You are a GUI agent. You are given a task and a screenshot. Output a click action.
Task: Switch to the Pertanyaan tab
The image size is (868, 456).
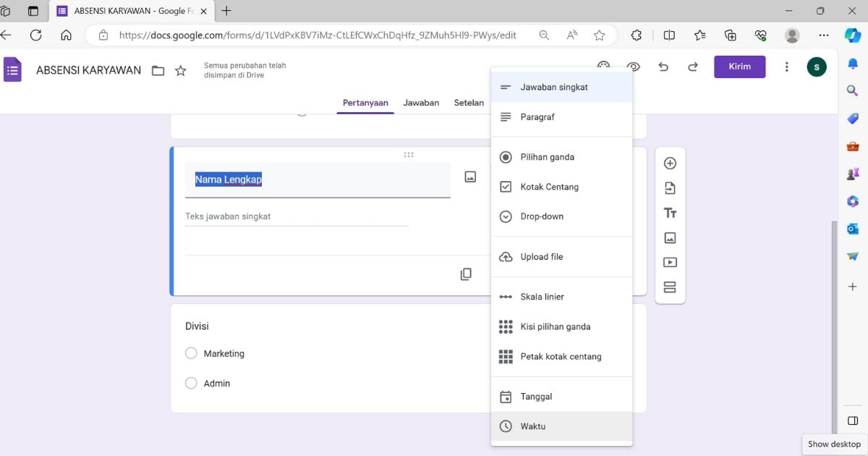[x=365, y=103]
